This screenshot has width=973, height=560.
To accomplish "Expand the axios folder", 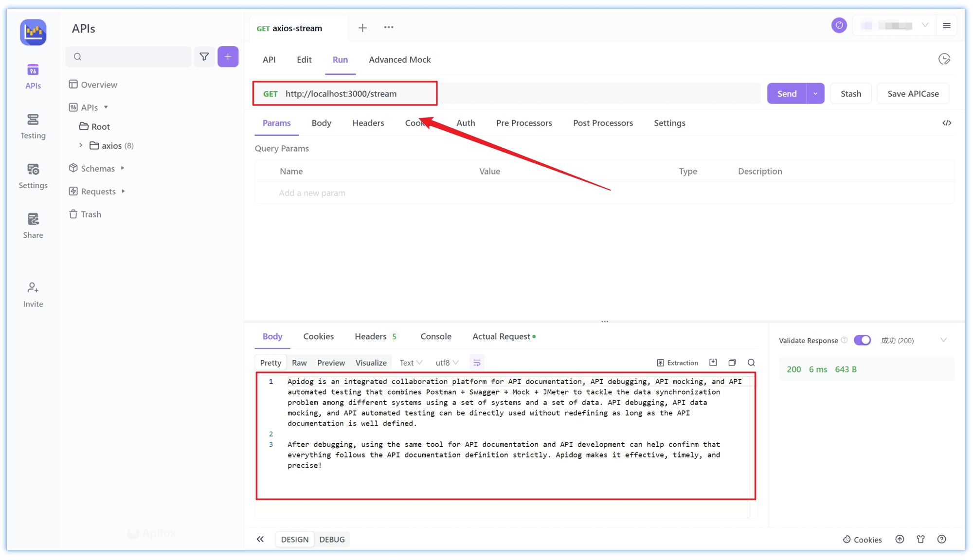I will pyautogui.click(x=81, y=145).
